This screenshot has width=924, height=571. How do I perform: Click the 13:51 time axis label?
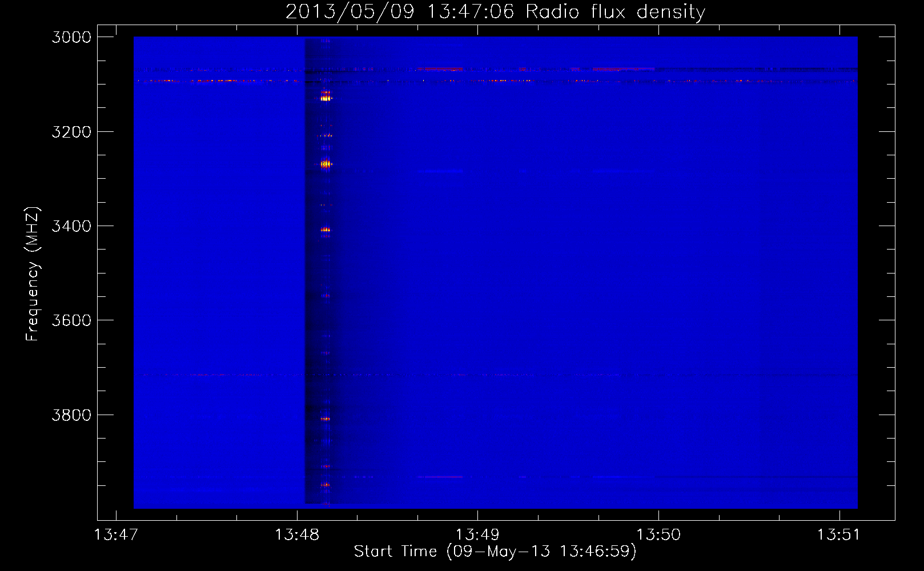click(839, 535)
